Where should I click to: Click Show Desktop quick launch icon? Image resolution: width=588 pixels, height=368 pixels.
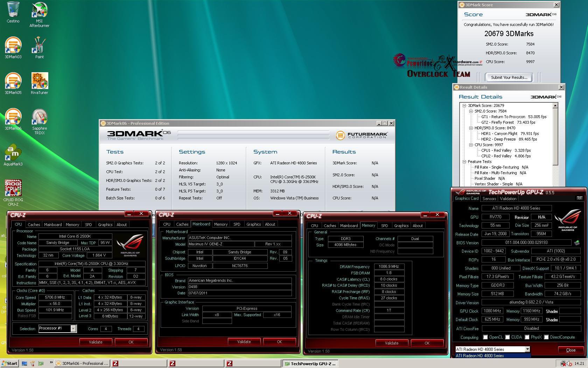[x=24, y=363]
